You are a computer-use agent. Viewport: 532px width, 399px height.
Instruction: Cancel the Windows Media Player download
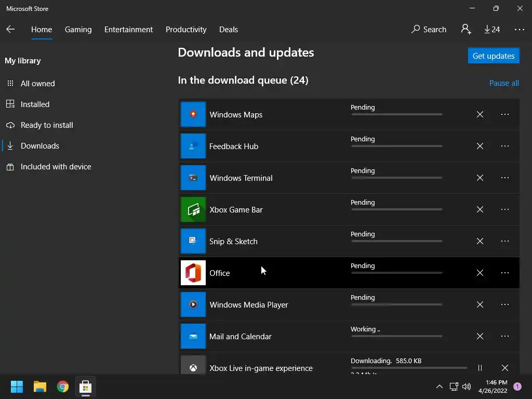480,304
